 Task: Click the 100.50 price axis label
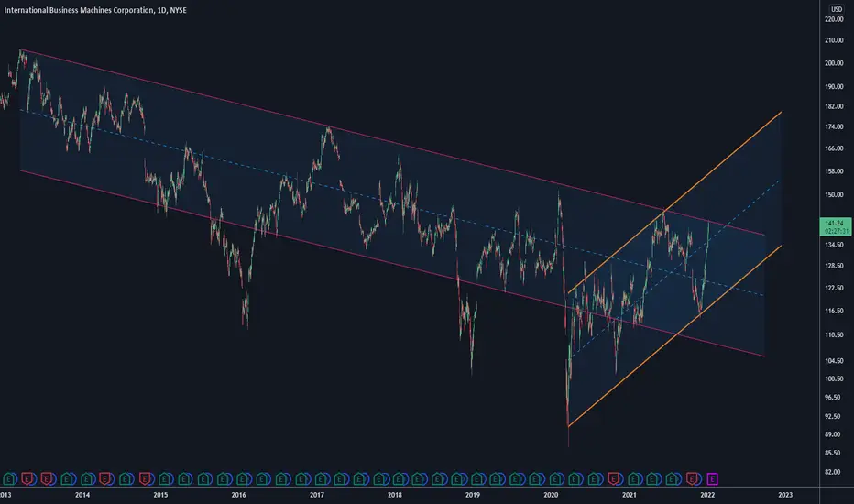[x=834, y=378]
